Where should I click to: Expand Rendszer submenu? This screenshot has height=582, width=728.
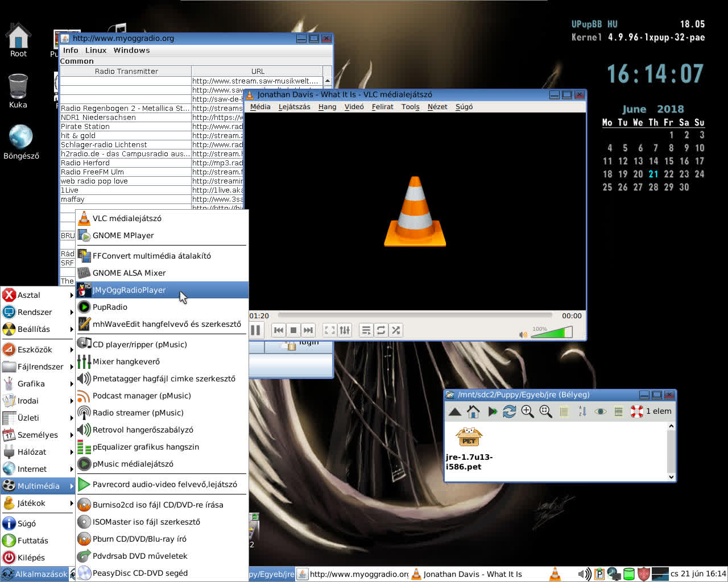tap(38, 312)
